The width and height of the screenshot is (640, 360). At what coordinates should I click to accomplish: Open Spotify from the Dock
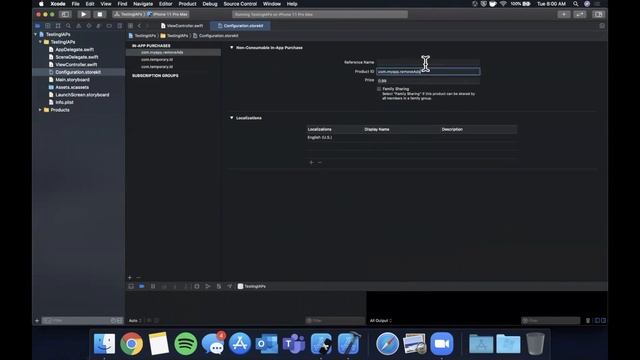[186, 344]
